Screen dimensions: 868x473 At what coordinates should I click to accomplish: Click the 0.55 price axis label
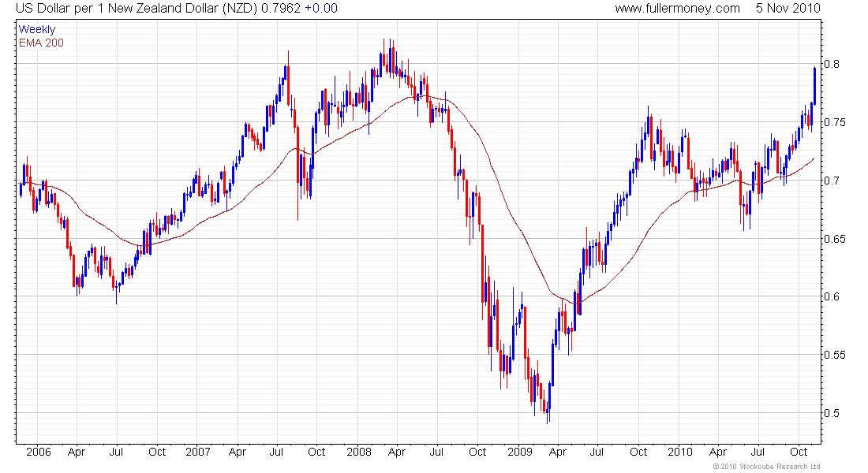(835, 356)
